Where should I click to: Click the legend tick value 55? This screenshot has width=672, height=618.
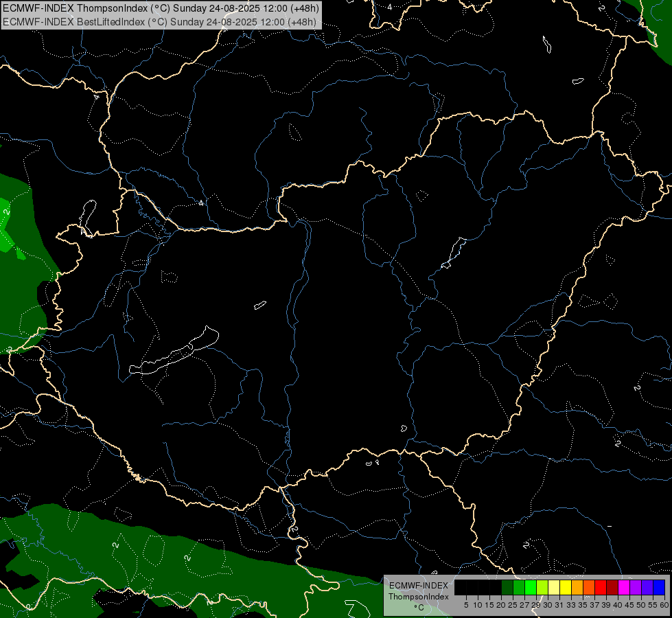tap(653, 605)
